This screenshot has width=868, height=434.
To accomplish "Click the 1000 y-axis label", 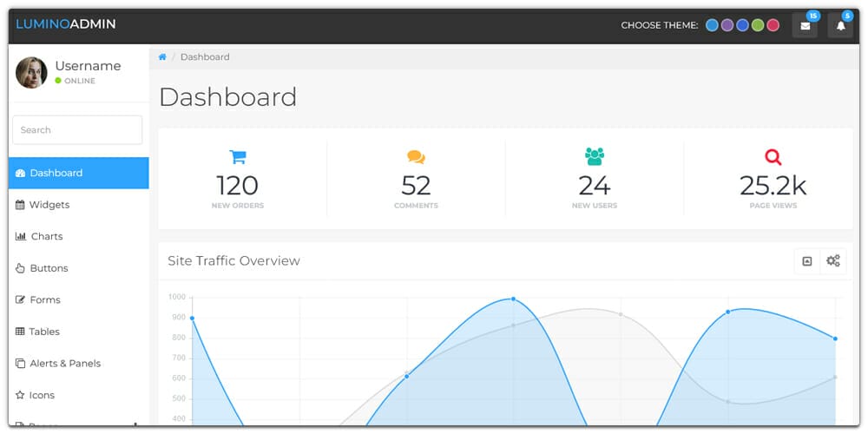I will [x=176, y=297].
